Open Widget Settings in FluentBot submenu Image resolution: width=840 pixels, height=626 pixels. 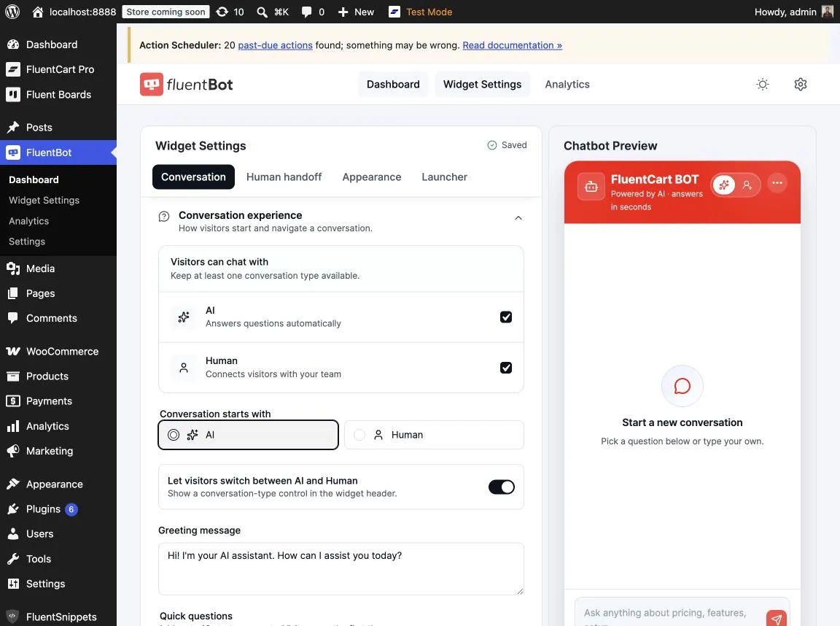tap(44, 200)
